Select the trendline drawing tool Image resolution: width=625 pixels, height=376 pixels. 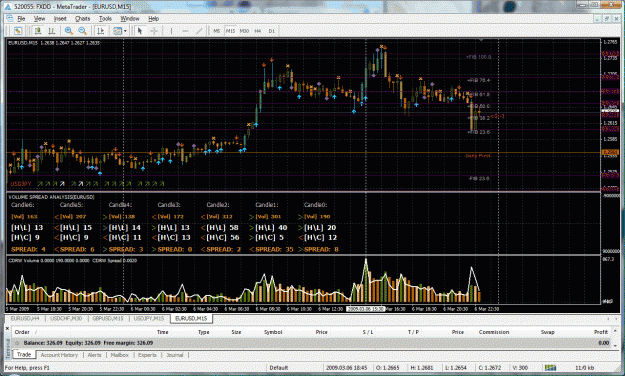click(199, 31)
